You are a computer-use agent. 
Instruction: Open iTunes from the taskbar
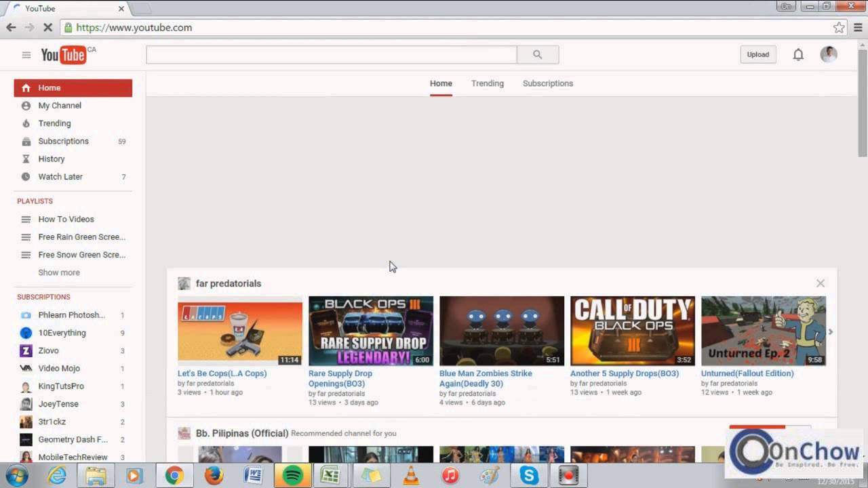coord(450,476)
